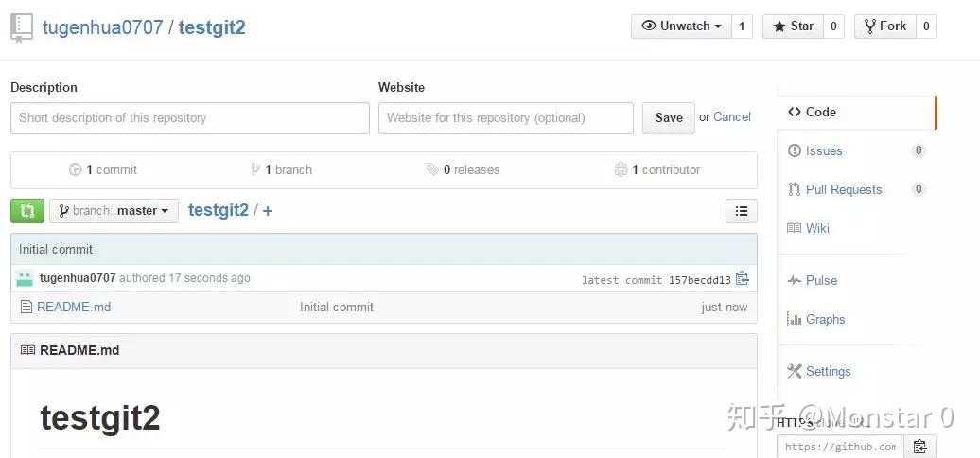This screenshot has width=980, height=458.
Task: Click the book icon in README.md header
Action: pos(27,350)
